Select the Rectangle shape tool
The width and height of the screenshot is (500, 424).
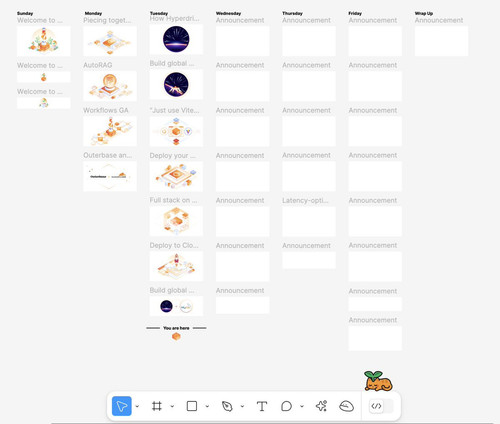pyautogui.click(x=192, y=406)
